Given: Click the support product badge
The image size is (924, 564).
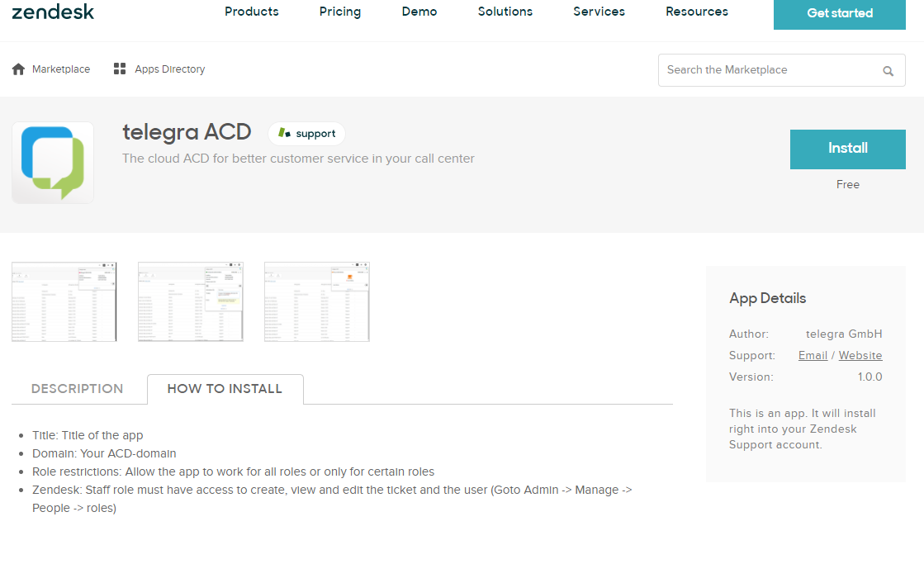Looking at the screenshot, I should click(306, 134).
